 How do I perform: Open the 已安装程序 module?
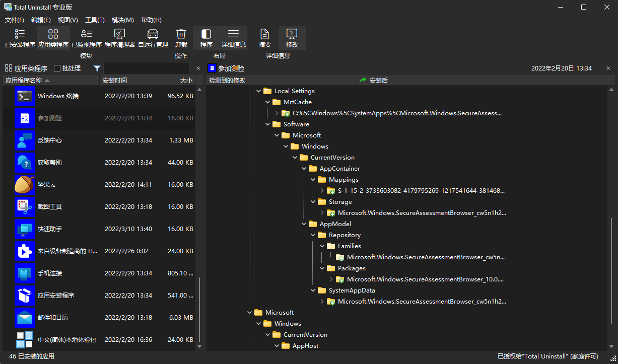point(20,38)
